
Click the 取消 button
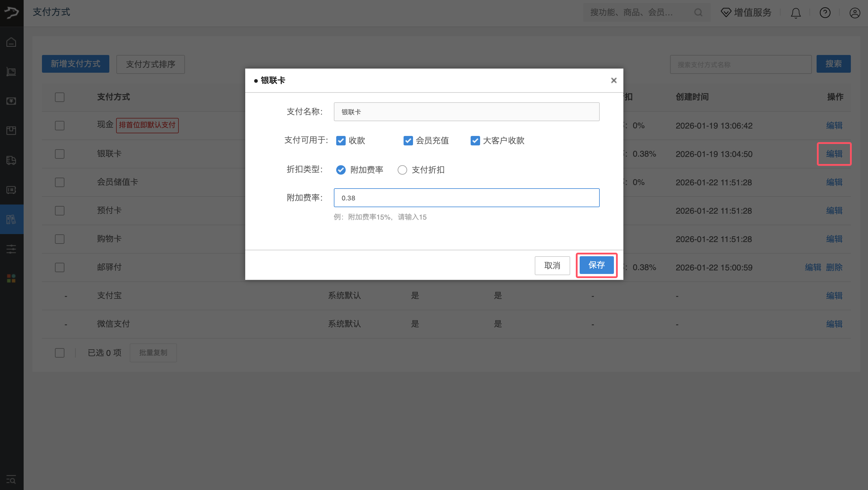(552, 266)
